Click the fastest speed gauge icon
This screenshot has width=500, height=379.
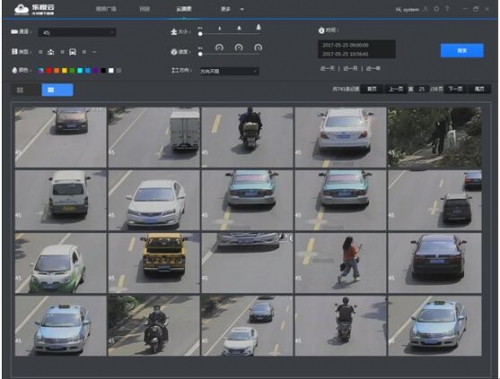click(258, 47)
